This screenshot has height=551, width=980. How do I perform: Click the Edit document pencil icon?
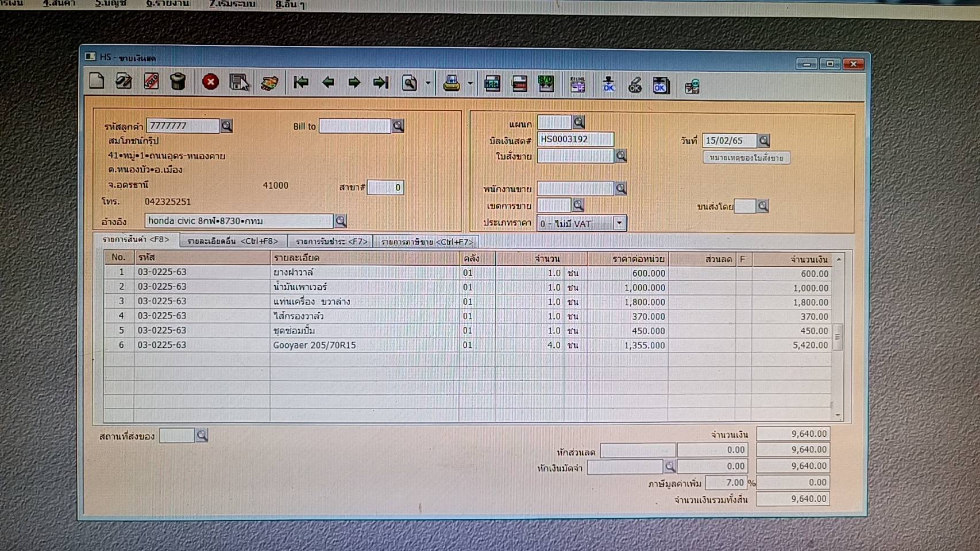tap(124, 82)
